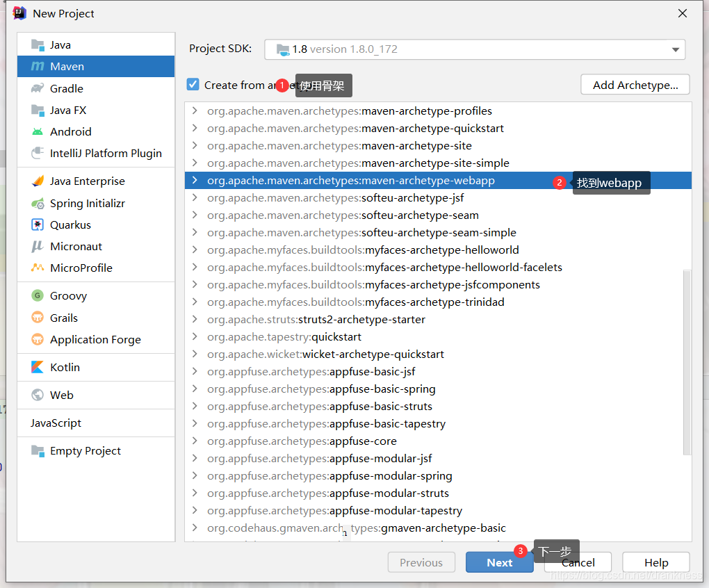Select appfuse-modular-struts row

[x=438, y=493]
